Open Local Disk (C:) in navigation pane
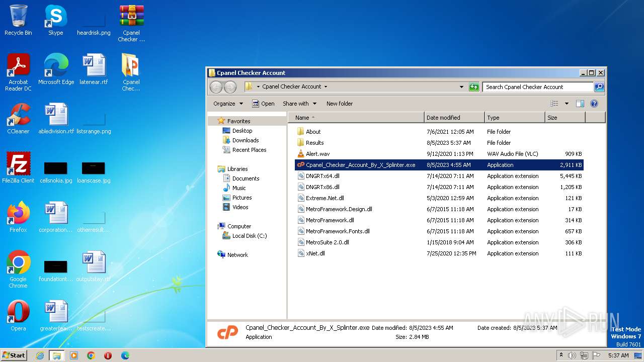644x362 pixels. (x=245, y=236)
